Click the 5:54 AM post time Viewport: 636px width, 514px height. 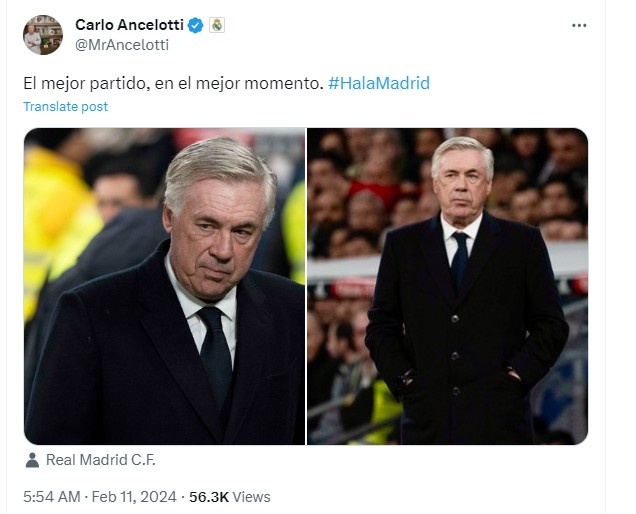coord(50,496)
